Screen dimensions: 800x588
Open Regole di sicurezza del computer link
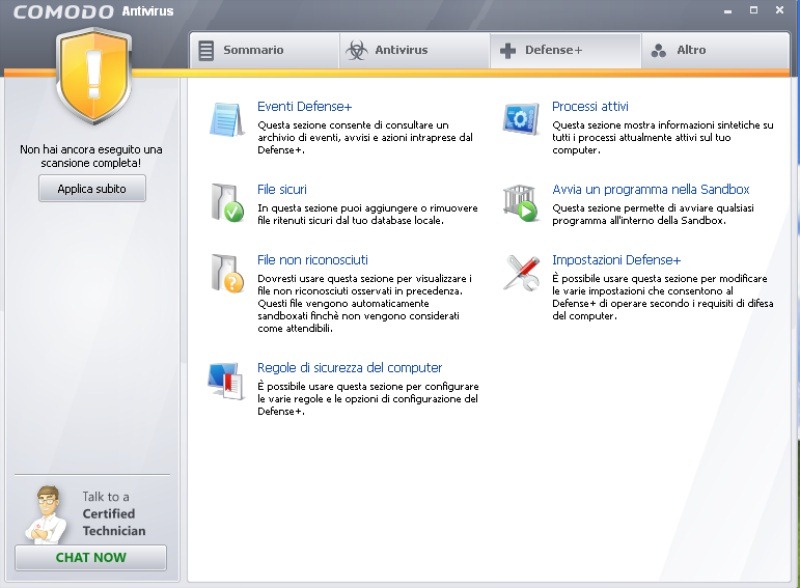[349, 368]
